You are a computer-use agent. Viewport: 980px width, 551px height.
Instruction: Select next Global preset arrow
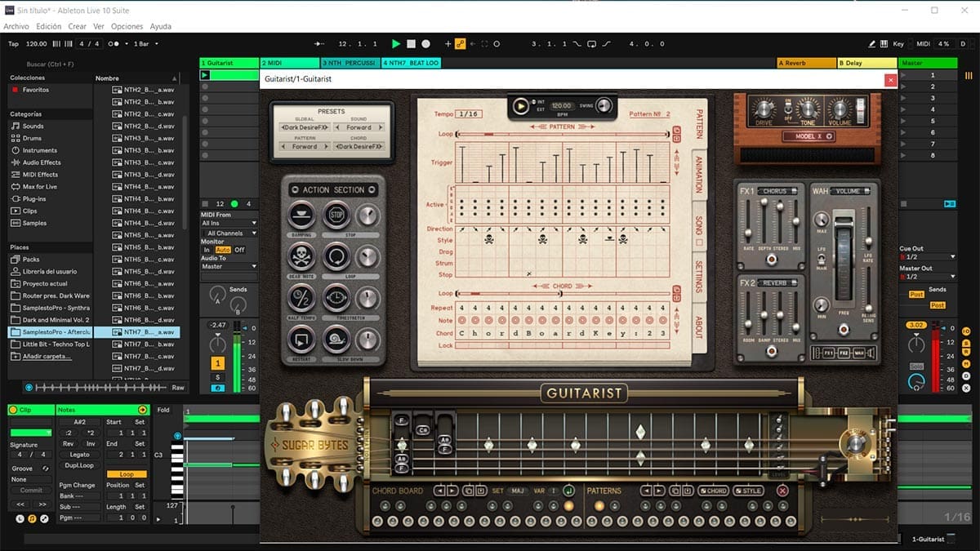point(327,127)
